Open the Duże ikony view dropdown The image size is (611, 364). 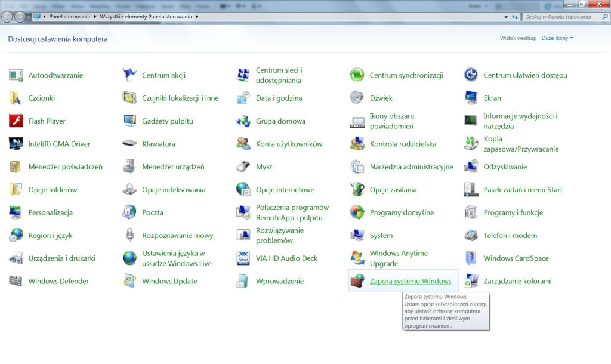557,38
